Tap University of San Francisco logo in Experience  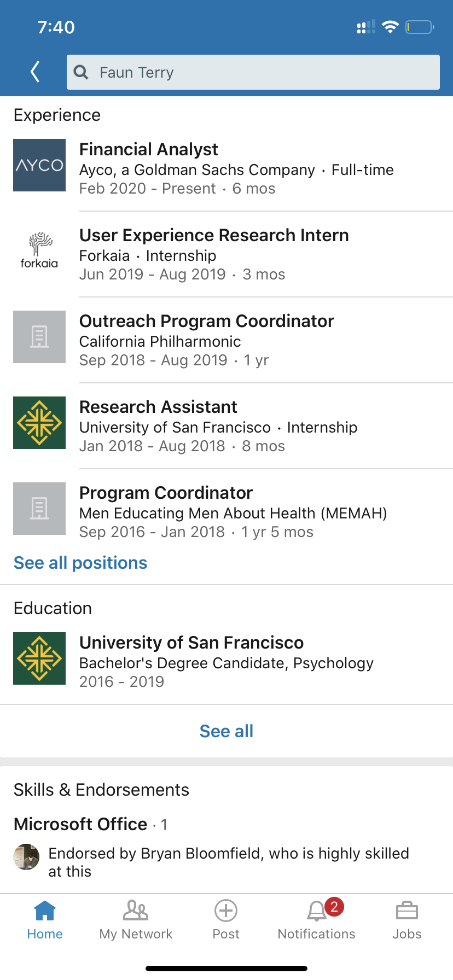click(x=39, y=423)
